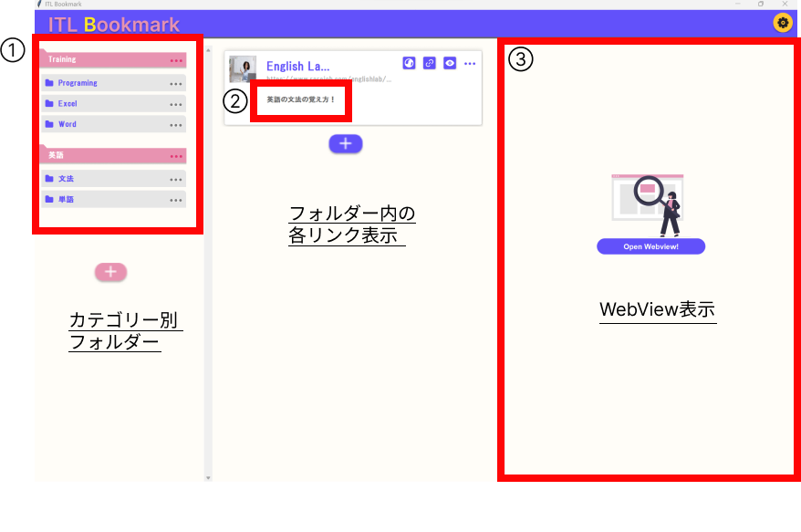
Task: Open Training category options menu
Action: coord(176,60)
